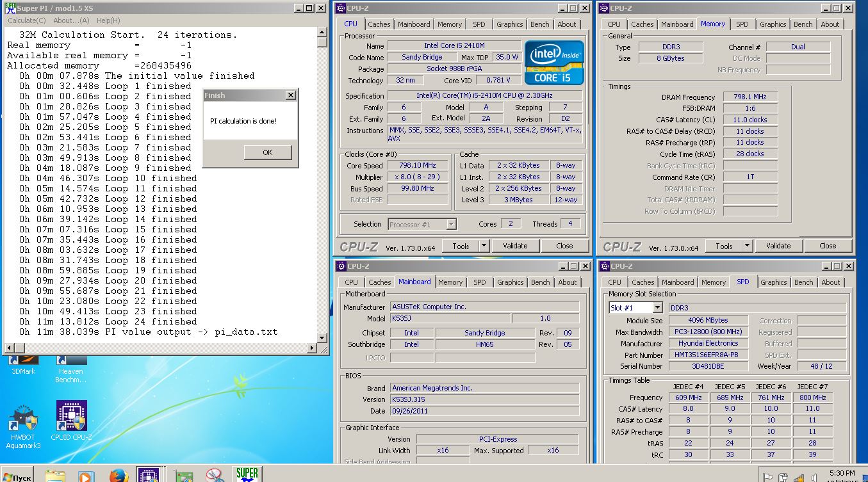Open the 3DMark desktop shortcut
The height and width of the screenshot is (482, 868).
[23, 365]
